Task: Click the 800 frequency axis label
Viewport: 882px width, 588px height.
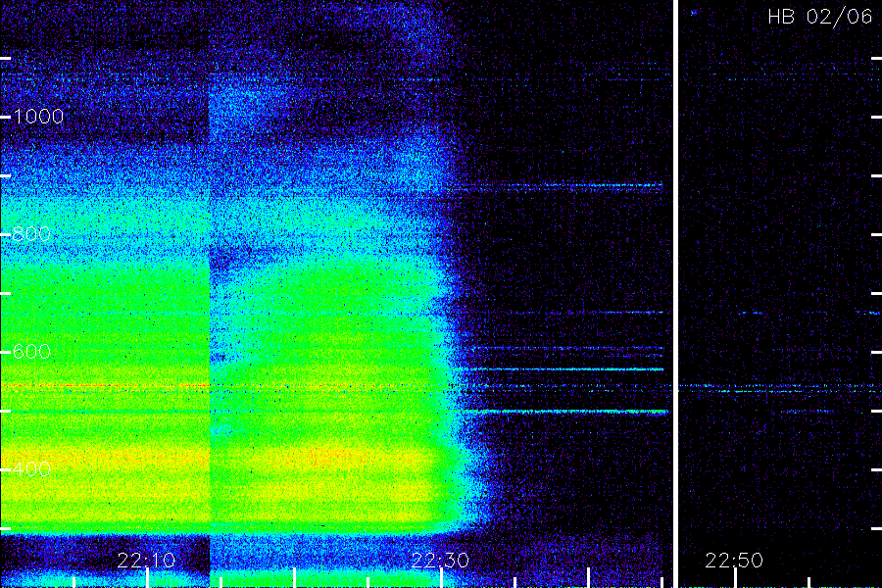Action: 31,234
